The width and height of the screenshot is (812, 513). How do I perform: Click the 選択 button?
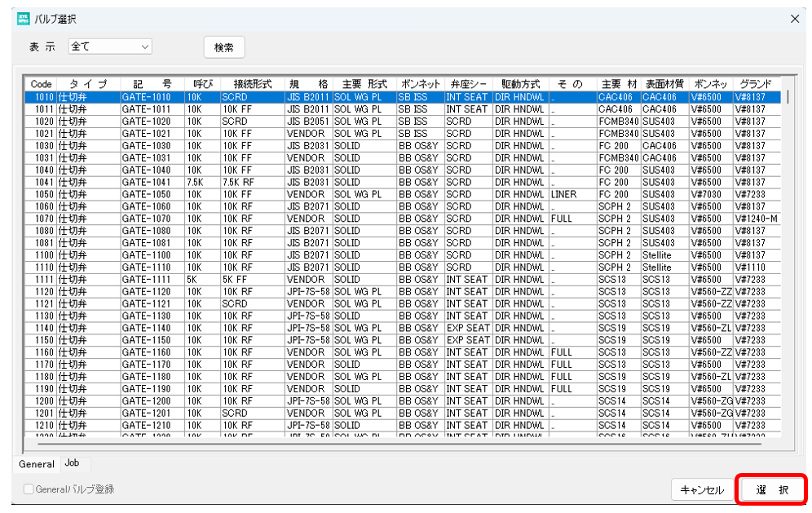coord(771,490)
